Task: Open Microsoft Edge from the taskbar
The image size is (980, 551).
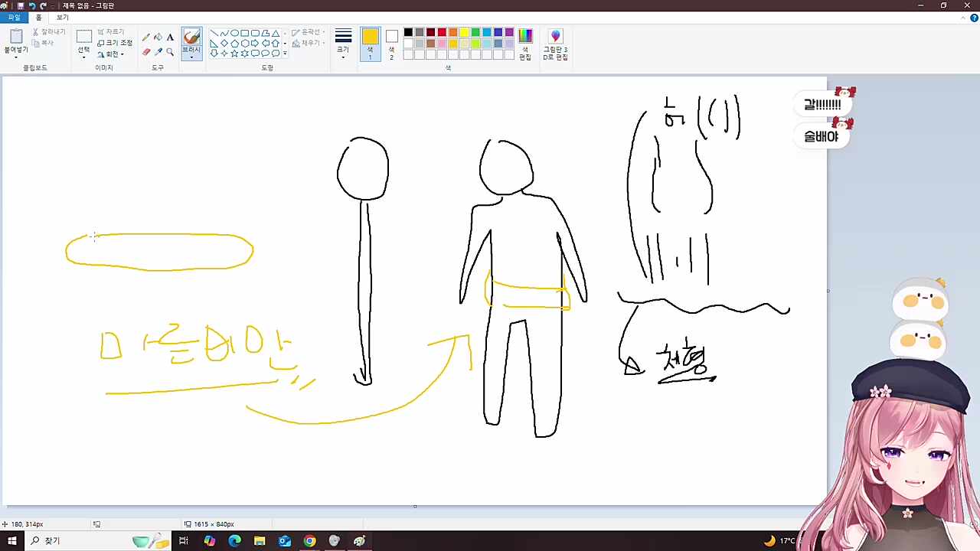Action: pos(234,541)
